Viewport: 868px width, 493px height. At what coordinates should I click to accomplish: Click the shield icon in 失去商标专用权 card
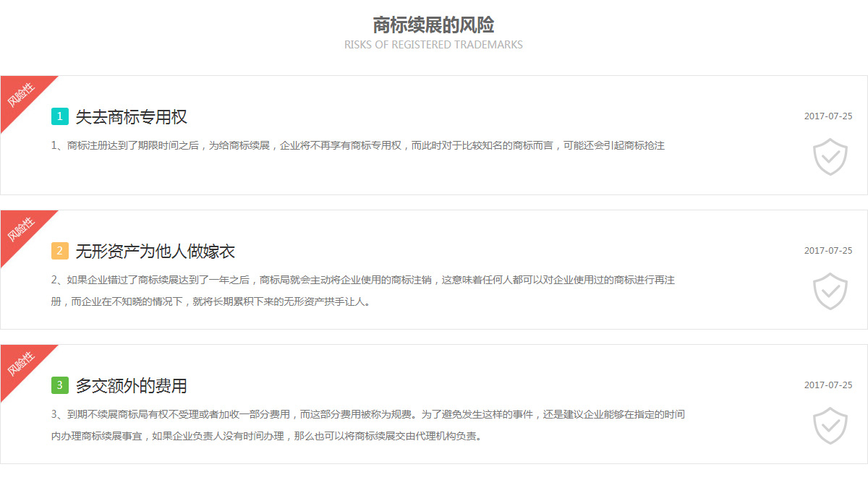click(830, 157)
